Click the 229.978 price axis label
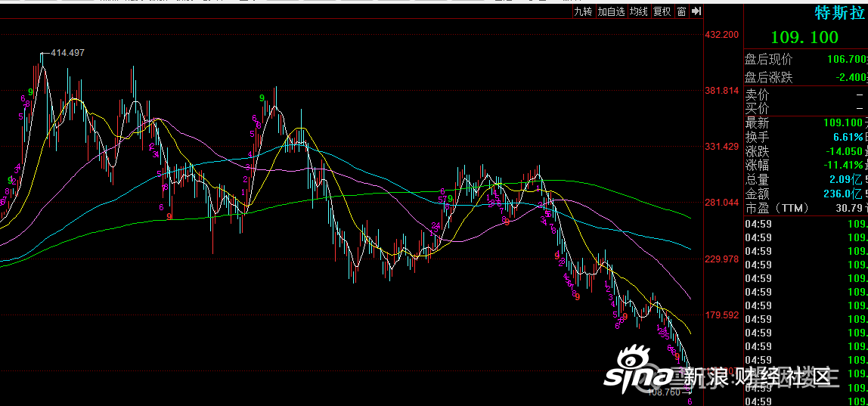 pyautogui.click(x=722, y=259)
